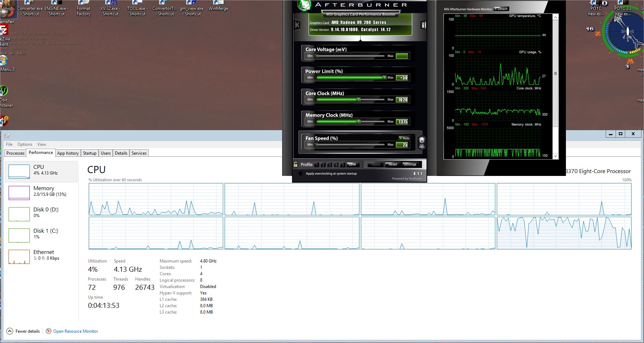Select Ethernet in performance sidebar
Screen dimensions: 644x343
41,257
